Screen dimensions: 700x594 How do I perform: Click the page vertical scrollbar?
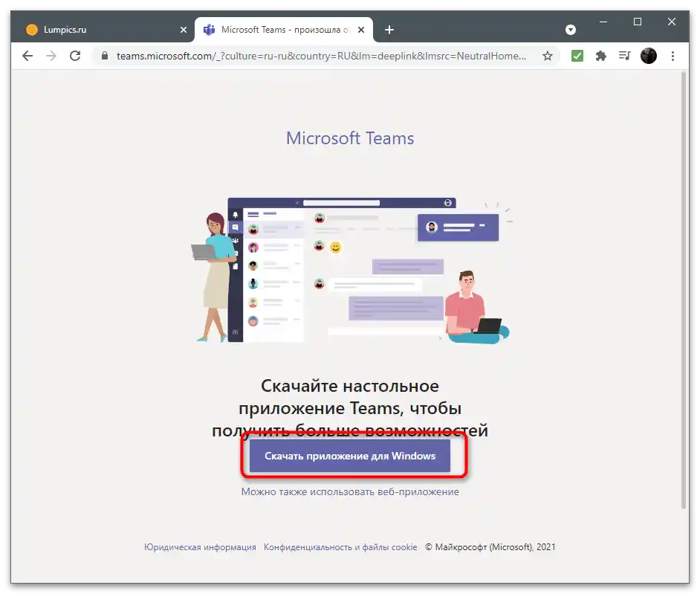pos(684,289)
